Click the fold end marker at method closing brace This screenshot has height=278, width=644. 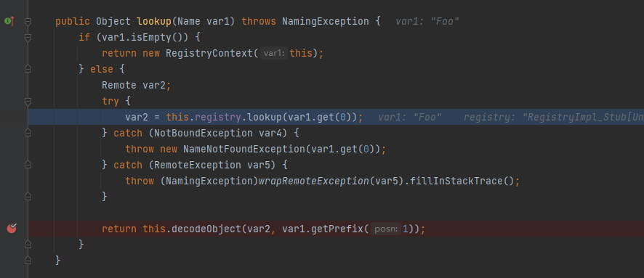(x=28, y=261)
